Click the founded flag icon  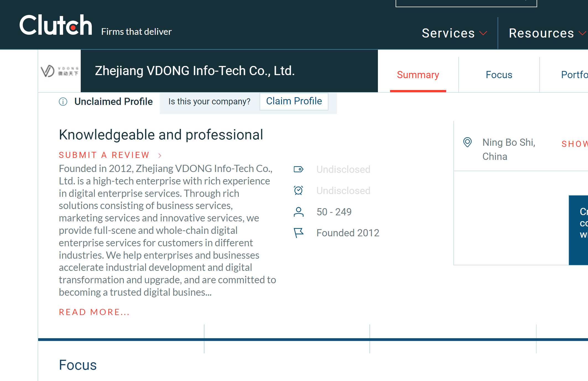298,233
